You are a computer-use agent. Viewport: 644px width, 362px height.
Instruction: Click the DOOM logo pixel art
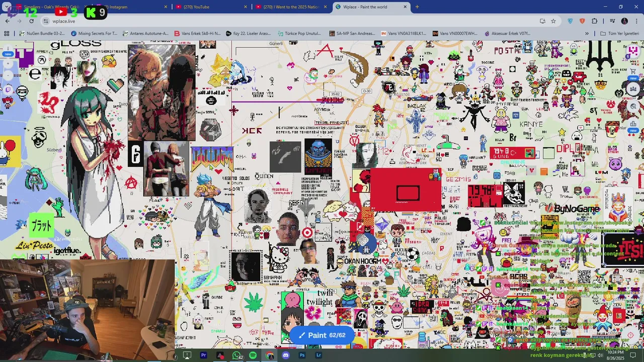pos(211,159)
